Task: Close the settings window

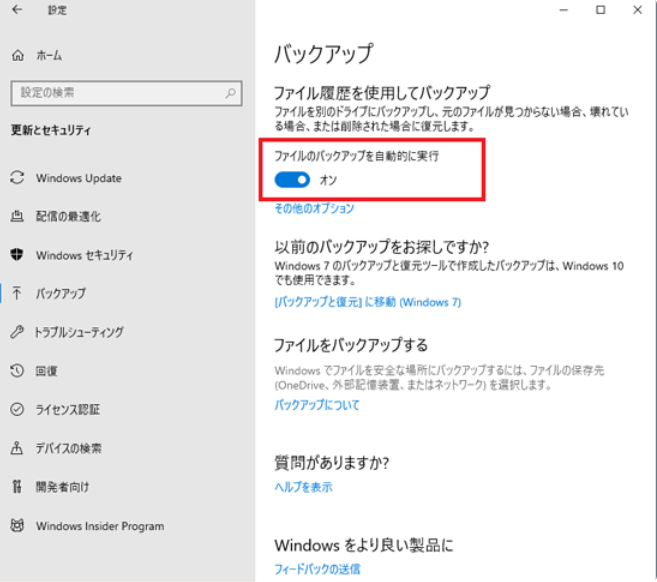Action: 637,10
